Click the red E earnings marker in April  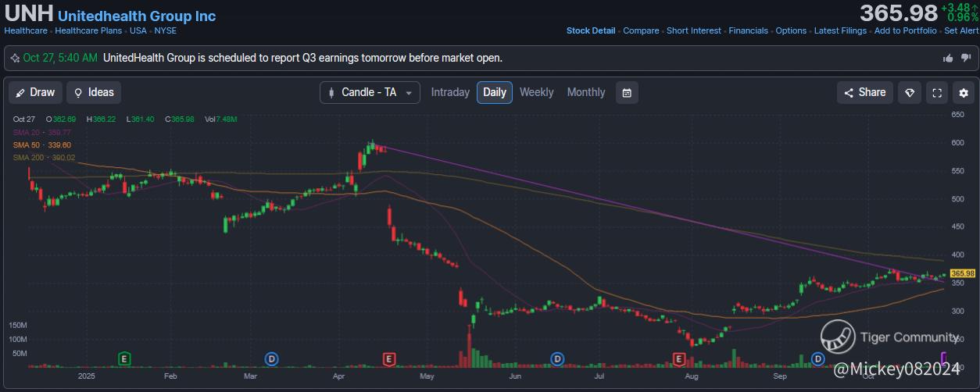(388, 358)
